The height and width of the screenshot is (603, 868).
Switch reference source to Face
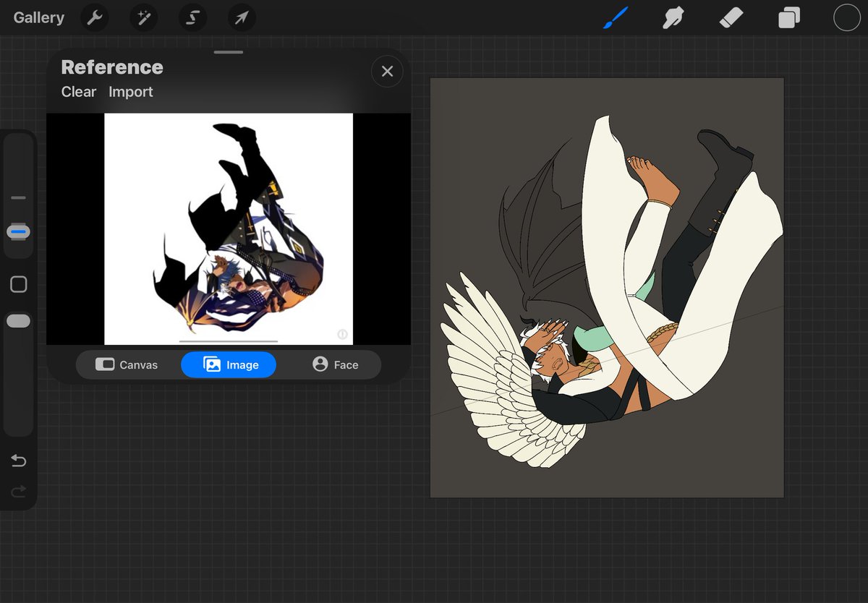point(335,365)
